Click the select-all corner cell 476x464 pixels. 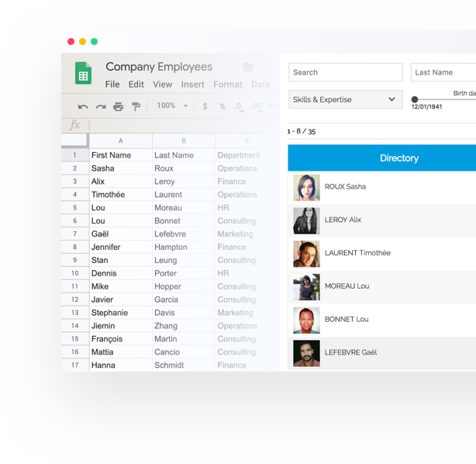click(74, 140)
